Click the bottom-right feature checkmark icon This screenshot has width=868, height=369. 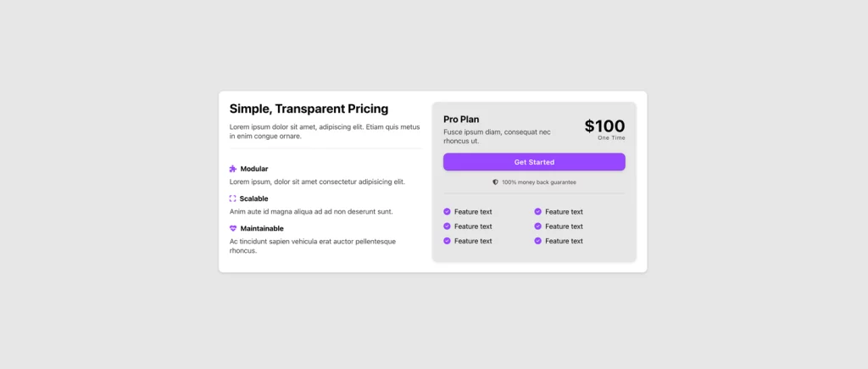click(x=537, y=241)
